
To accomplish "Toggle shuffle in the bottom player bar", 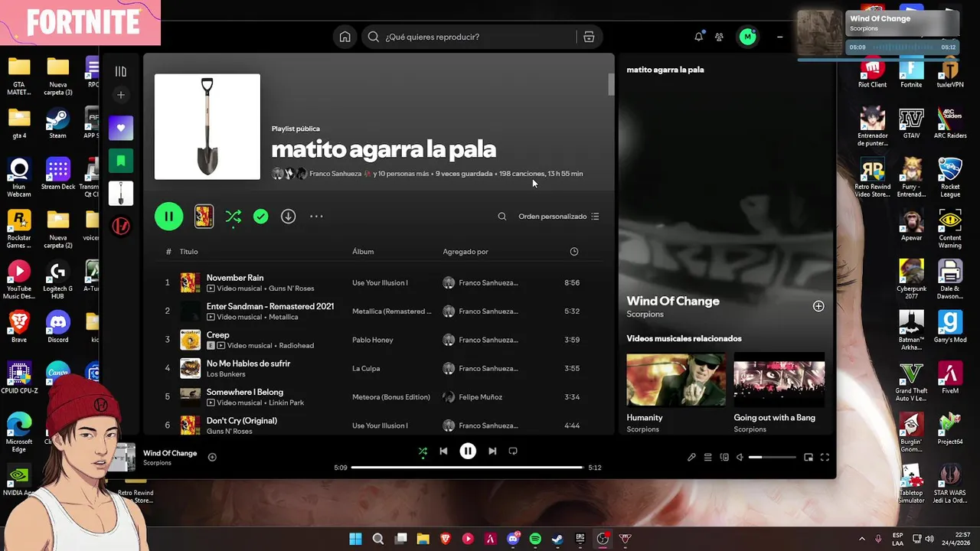I will 423,452.
